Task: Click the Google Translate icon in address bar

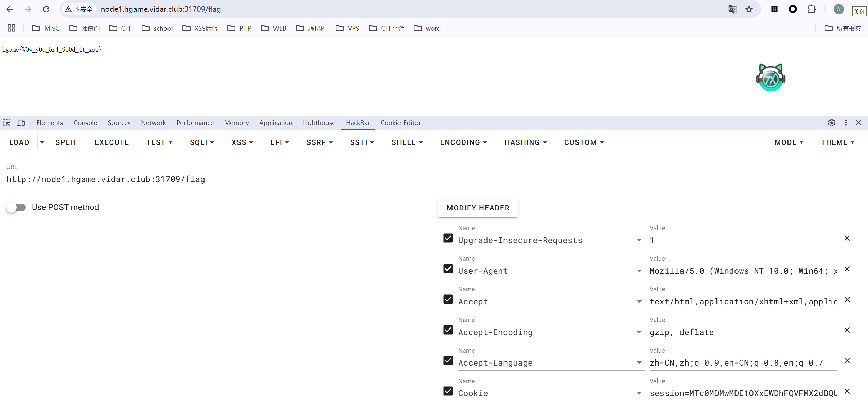Action: [732, 9]
